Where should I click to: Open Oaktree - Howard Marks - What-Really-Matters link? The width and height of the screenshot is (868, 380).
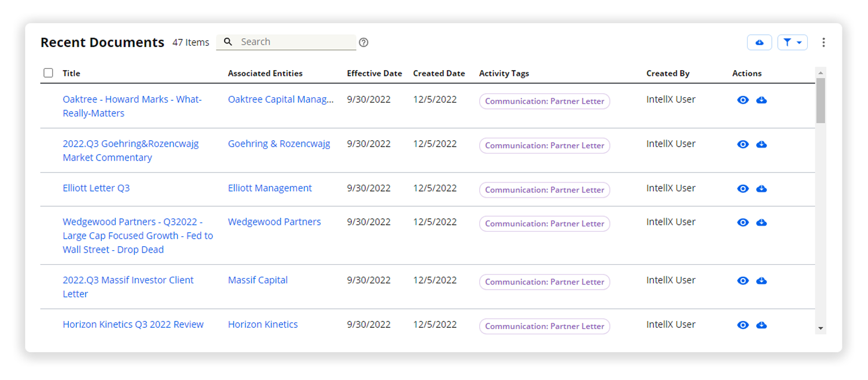point(132,106)
